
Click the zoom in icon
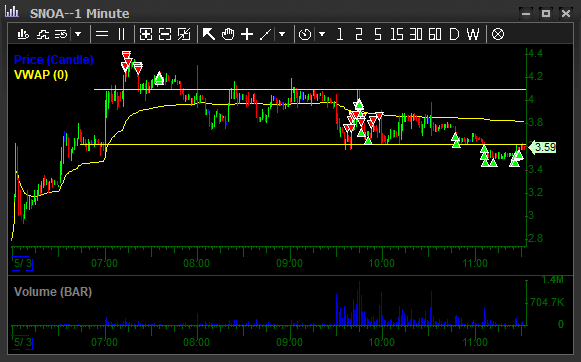click(146, 34)
